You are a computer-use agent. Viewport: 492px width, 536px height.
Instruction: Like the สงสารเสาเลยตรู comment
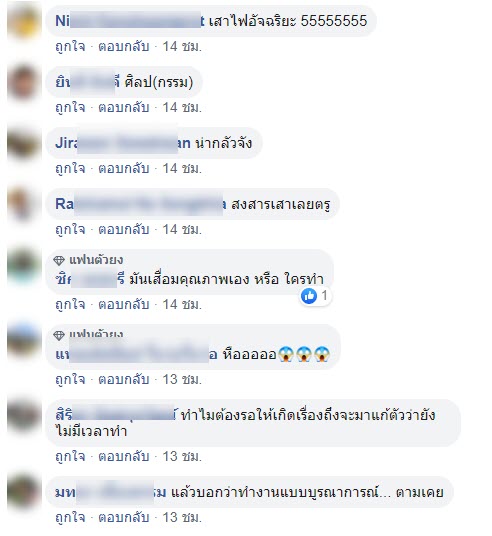[x=70, y=229]
